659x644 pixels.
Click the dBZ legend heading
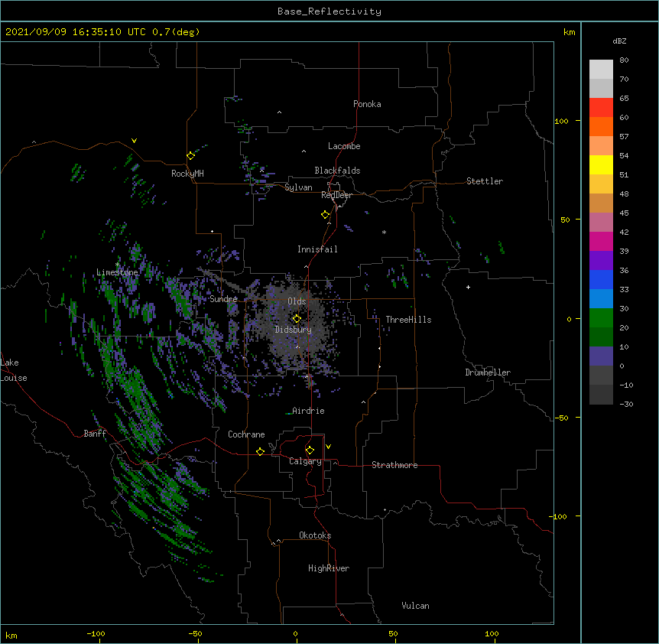point(619,41)
